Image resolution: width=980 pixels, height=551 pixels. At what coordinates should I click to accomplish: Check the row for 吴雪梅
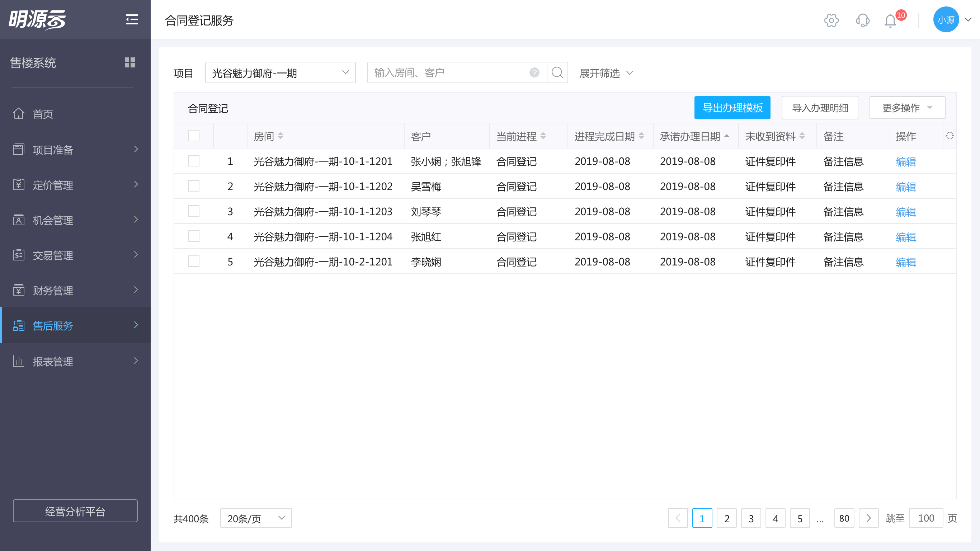(x=194, y=186)
